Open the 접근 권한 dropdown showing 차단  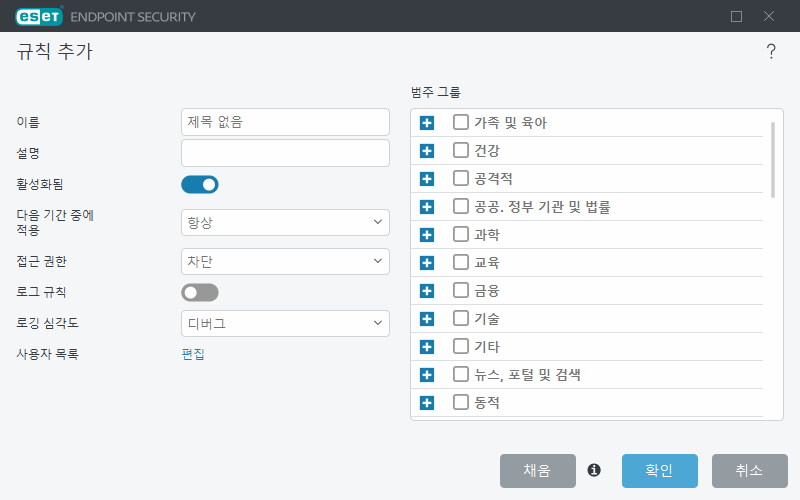[x=285, y=261]
